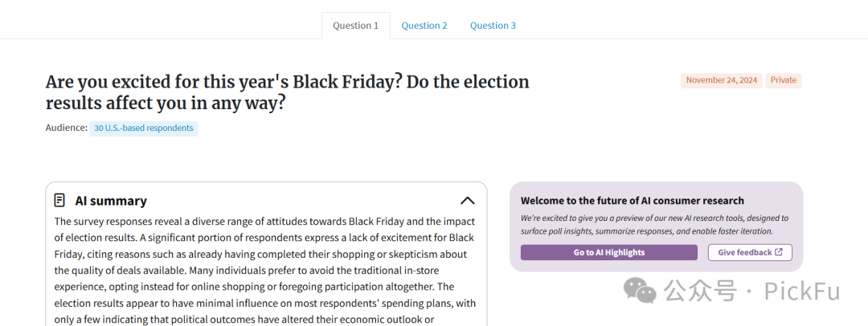Image resolution: width=868 pixels, height=326 pixels.
Task: Click the external link icon beside Give feedback
Action: tap(779, 252)
